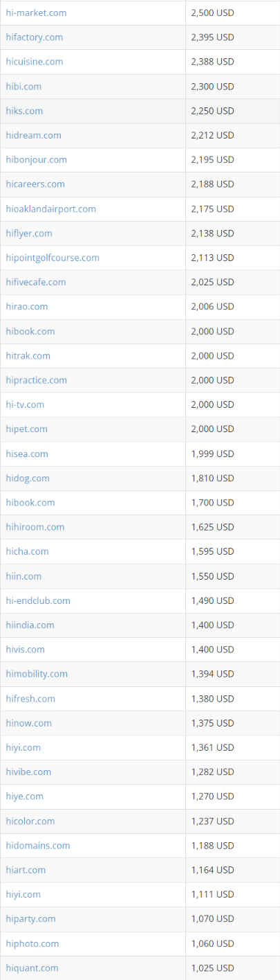
Task: Select the hioaklandairport.com link
Action: pos(50,208)
